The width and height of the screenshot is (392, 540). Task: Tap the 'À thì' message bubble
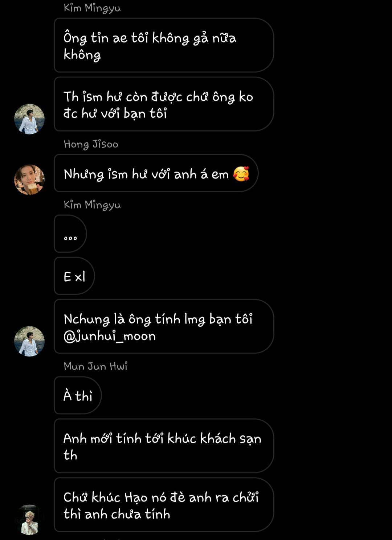[x=78, y=395]
